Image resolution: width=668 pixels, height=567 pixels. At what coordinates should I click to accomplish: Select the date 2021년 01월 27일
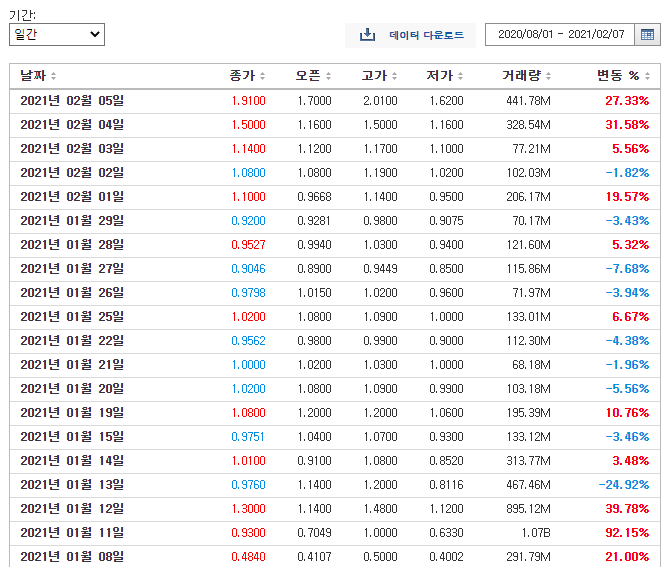72,269
